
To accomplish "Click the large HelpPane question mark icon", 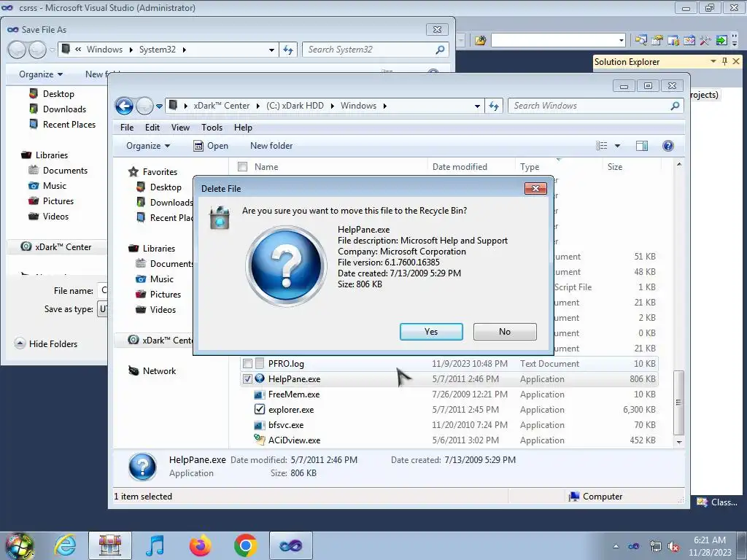I will tap(286, 265).
